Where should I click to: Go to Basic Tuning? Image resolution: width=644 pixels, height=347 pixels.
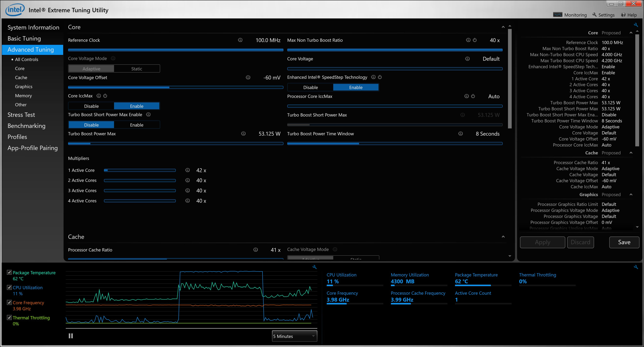[x=24, y=39]
